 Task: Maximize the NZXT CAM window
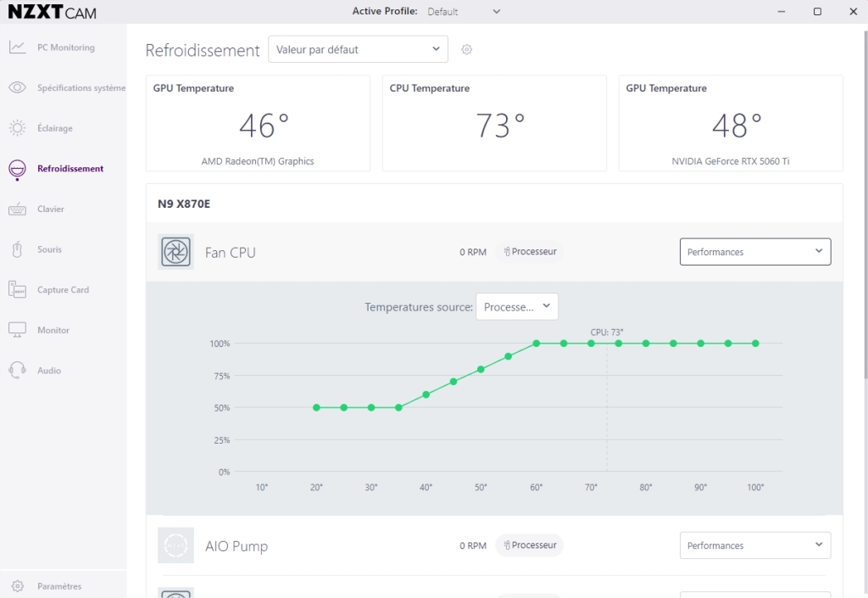click(817, 12)
